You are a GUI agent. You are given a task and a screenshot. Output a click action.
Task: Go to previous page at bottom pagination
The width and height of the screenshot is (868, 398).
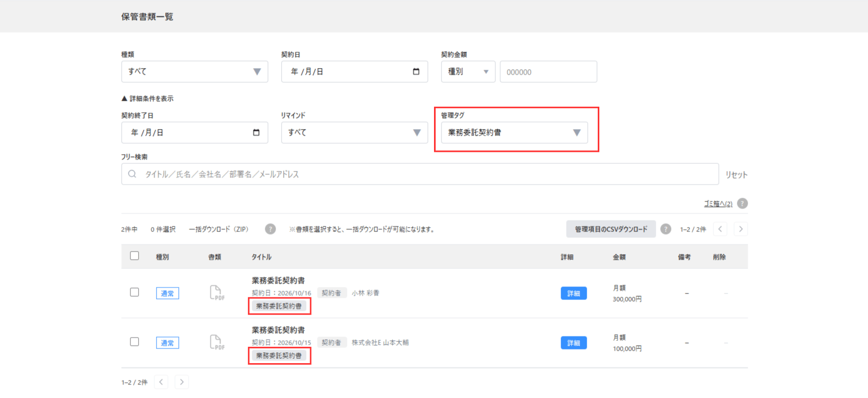(x=161, y=382)
